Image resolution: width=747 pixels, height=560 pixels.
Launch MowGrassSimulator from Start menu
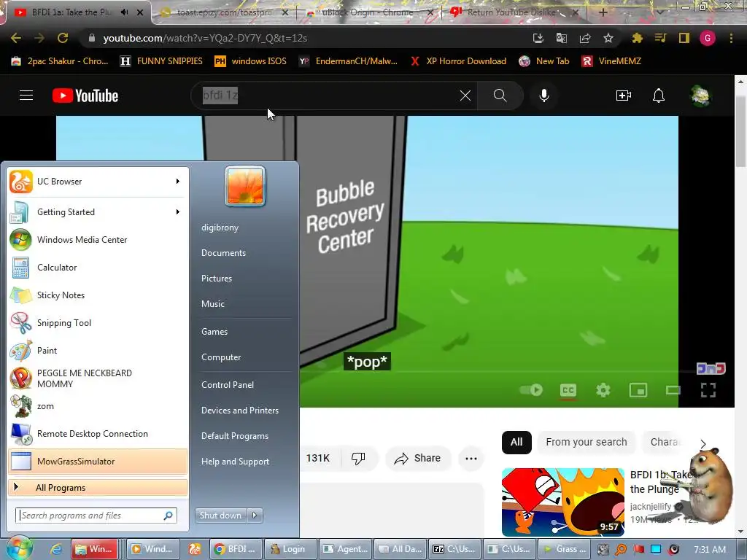98,462
